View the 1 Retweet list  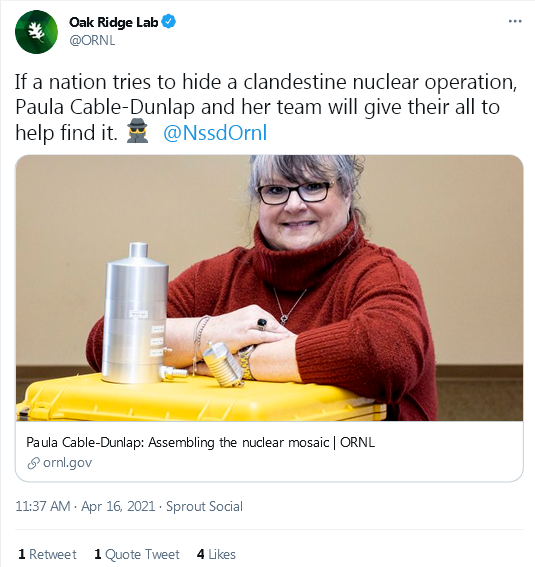tap(47, 554)
